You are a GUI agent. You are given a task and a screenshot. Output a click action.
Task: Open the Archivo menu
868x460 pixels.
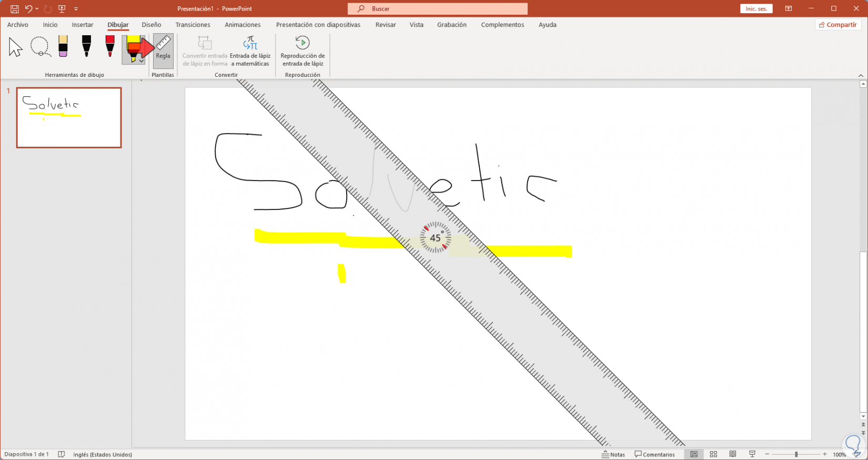18,25
